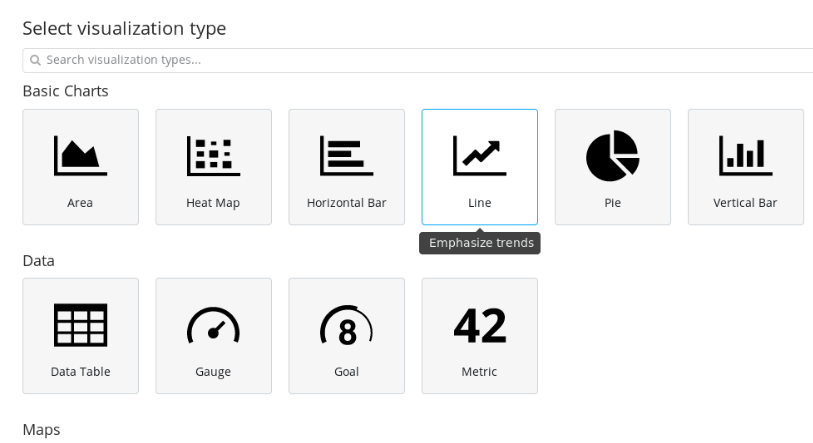The width and height of the screenshot is (813, 443).
Task: Click the Area label text
Action: pos(80,203)
